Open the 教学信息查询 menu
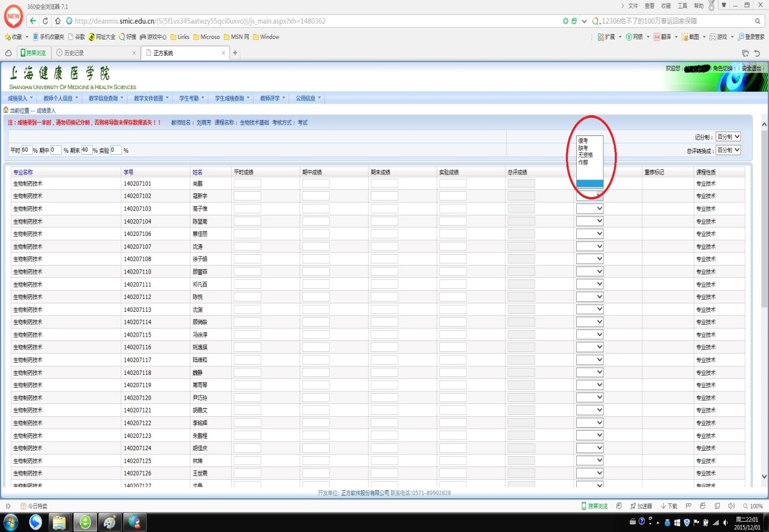 coord(106,98)
